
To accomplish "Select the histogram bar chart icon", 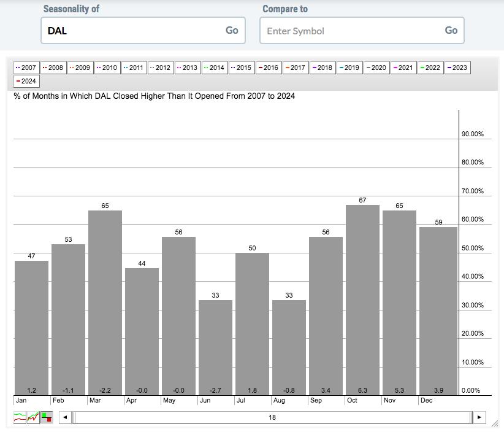I will click(x=47, y=417).
